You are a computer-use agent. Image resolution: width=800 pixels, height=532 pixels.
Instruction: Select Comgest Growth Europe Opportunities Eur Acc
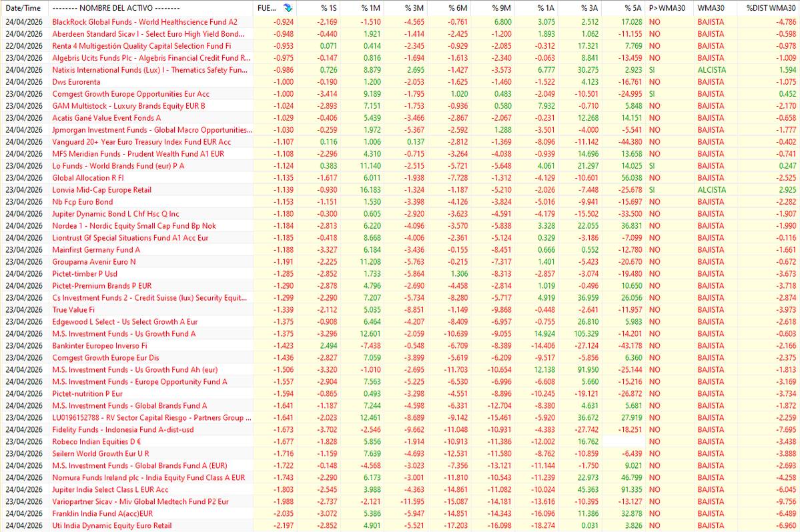131,94
